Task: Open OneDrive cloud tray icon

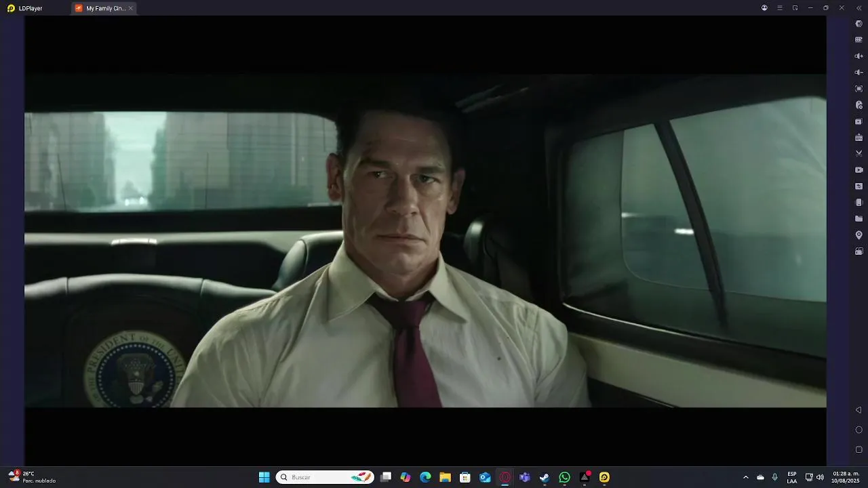Action: (760, 477)
